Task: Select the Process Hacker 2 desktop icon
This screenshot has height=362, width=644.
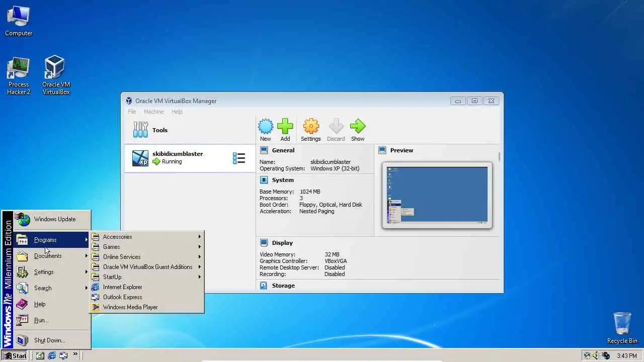Action: tap(19, 75)
